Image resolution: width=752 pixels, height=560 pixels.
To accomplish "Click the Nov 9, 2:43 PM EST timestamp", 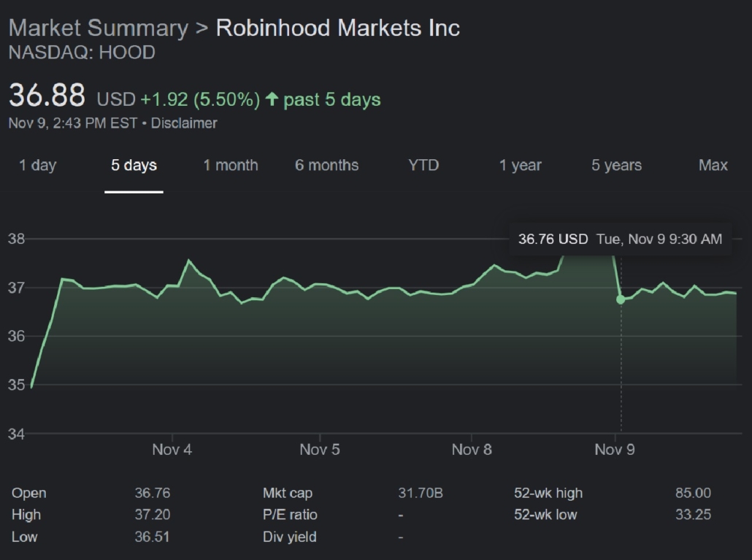I will 73,123.
